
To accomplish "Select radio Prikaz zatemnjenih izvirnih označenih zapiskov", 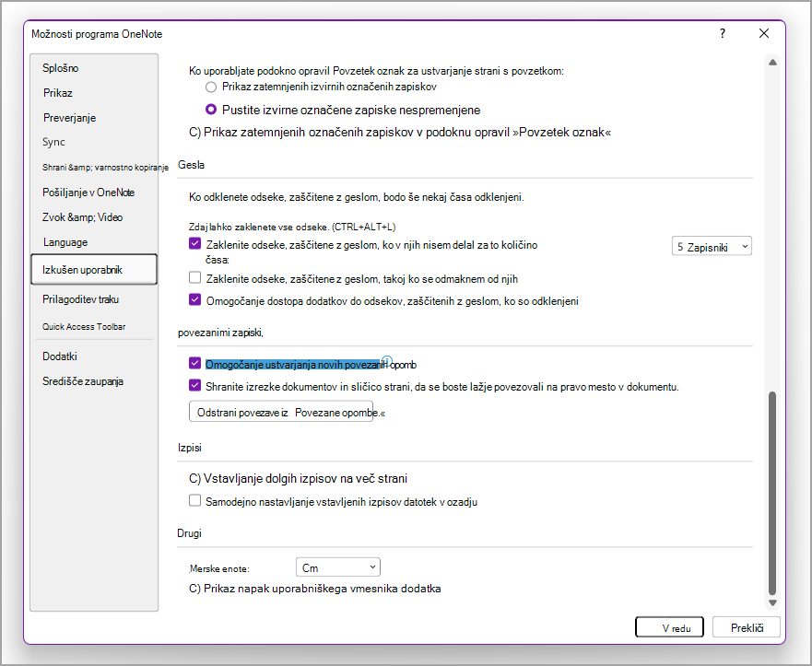I will tap(211, 87).
